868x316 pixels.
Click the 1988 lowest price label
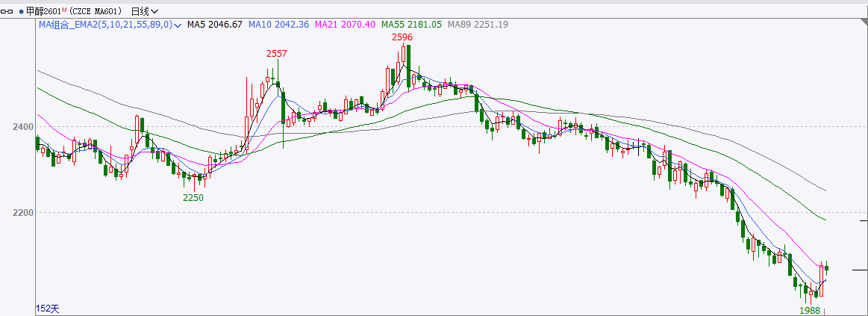(810, 310)
